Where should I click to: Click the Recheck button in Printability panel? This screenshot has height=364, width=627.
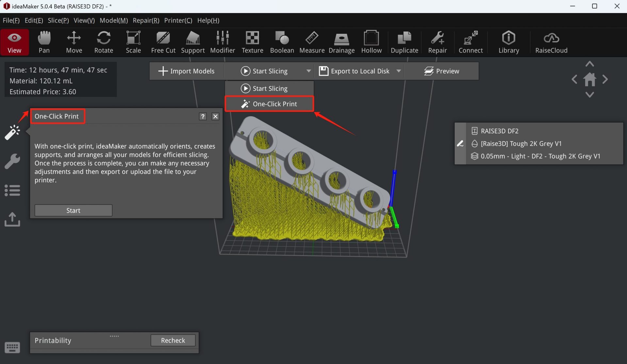click(173, 340)
